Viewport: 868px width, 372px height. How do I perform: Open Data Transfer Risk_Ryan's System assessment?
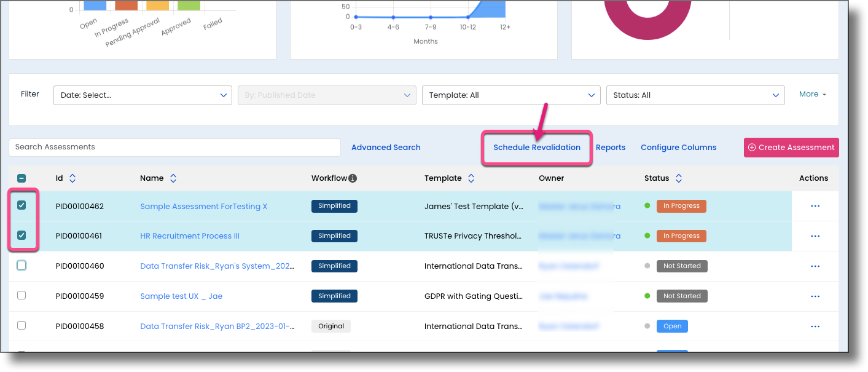(217, 266)
